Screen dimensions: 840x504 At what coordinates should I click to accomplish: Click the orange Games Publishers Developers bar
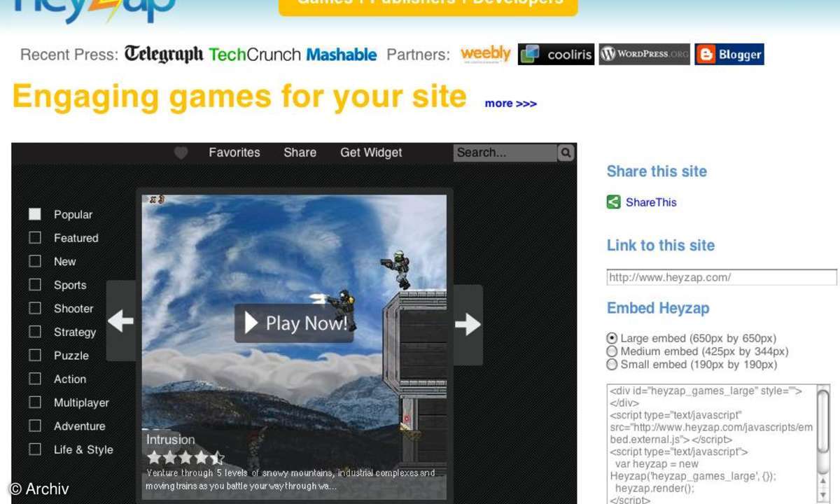[x=428, y=7]
